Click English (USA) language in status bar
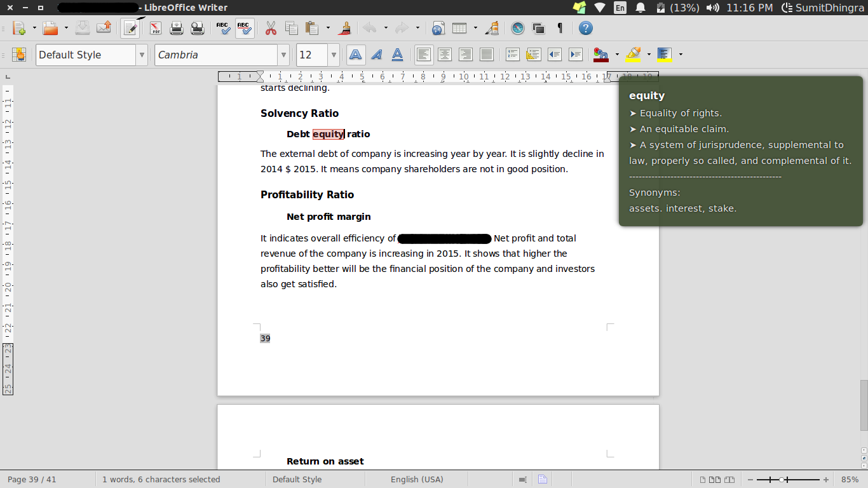 tap(417, 480)
